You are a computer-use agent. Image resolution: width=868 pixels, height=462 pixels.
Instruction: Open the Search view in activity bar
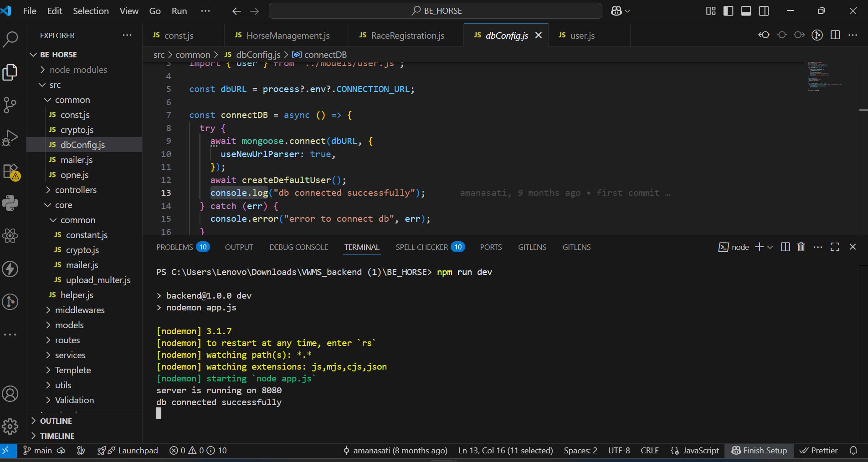[x=10, y=39]
